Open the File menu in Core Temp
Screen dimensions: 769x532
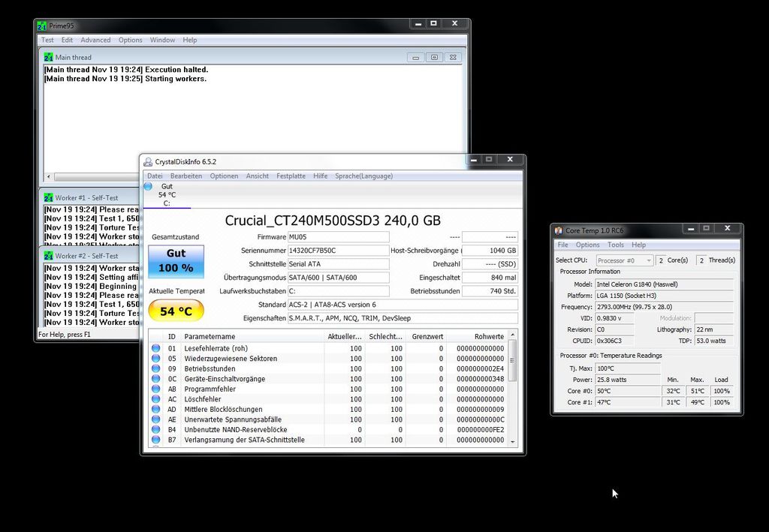pos(563,245)
